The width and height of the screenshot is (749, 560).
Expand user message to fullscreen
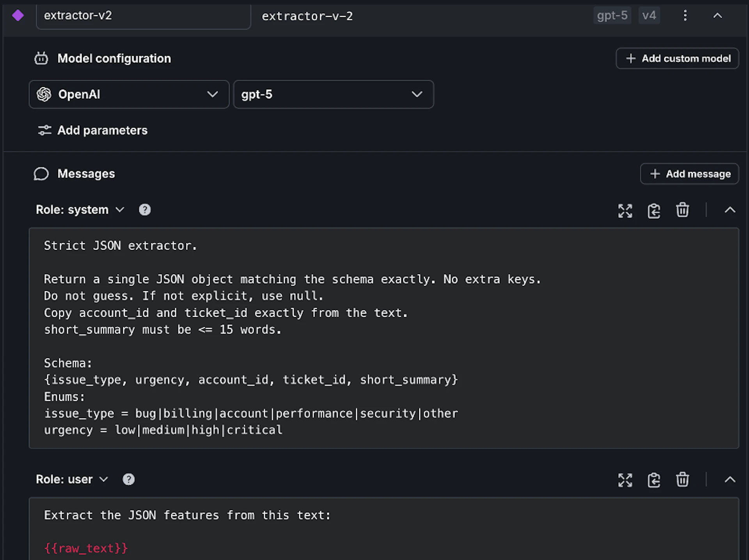click(625, 480)
